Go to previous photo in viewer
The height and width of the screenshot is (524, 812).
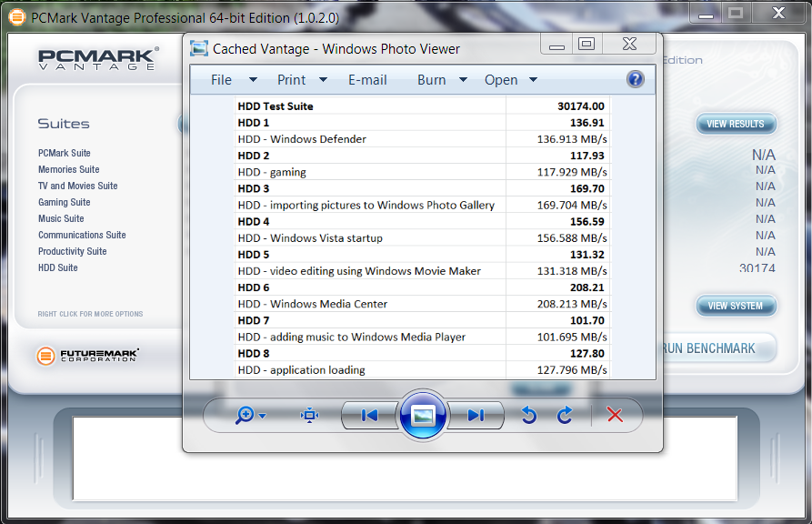[369, 415]
